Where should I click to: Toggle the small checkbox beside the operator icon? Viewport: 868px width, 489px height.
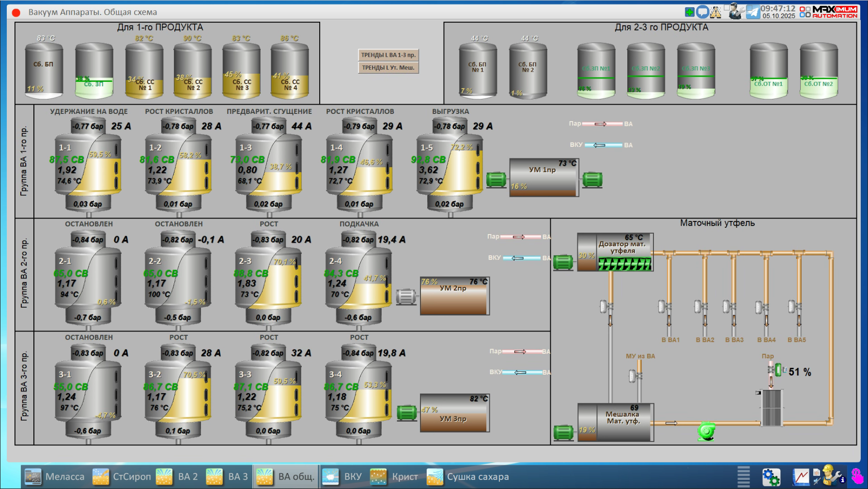pos(727,8)
